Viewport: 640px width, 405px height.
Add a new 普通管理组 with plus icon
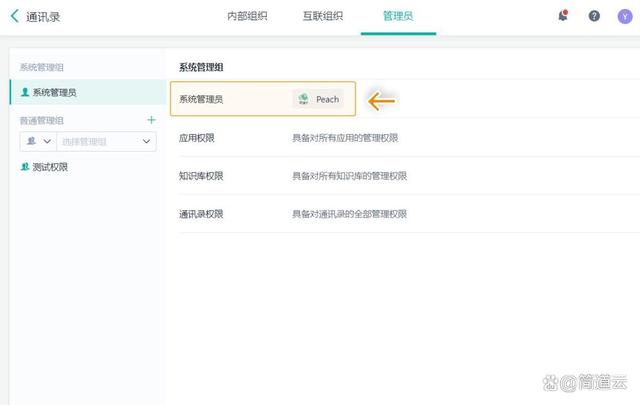pyautogui.click(x=151, y=120)
